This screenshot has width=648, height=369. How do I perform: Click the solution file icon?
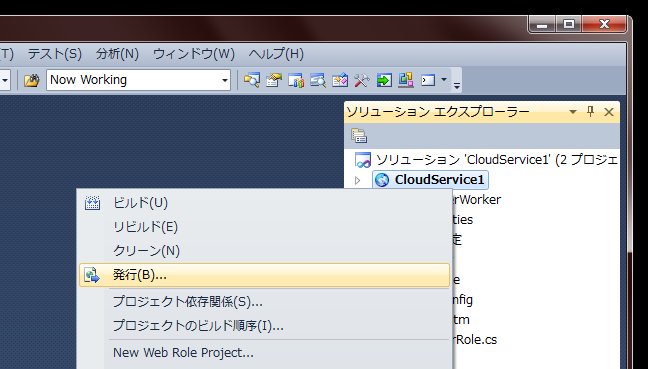(363, 160)
